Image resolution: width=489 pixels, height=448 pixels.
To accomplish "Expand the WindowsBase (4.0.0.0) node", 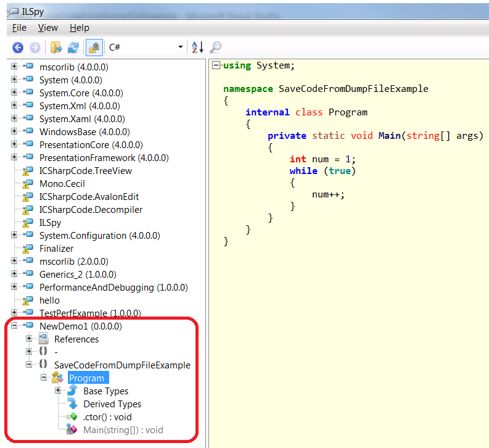I will [x=14, y=131].
